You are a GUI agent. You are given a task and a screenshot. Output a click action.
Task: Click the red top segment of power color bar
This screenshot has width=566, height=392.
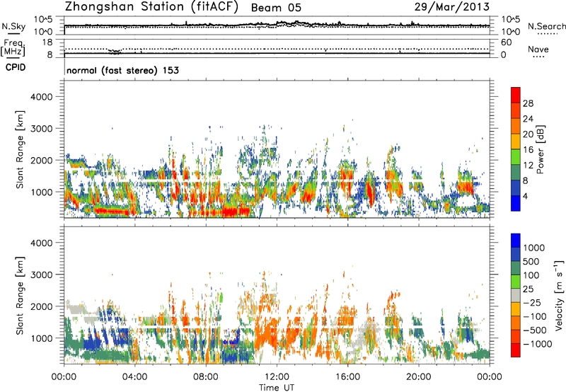coord(516,95)
